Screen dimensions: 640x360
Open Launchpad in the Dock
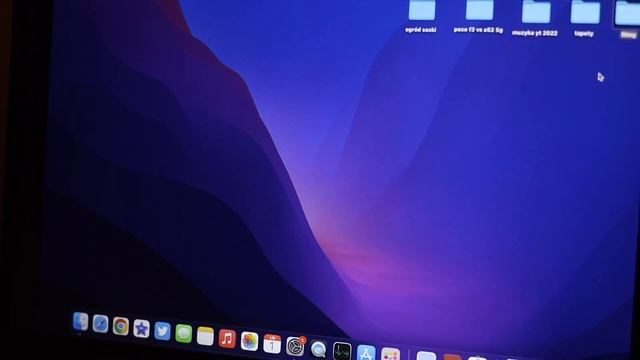click(391, 354)
